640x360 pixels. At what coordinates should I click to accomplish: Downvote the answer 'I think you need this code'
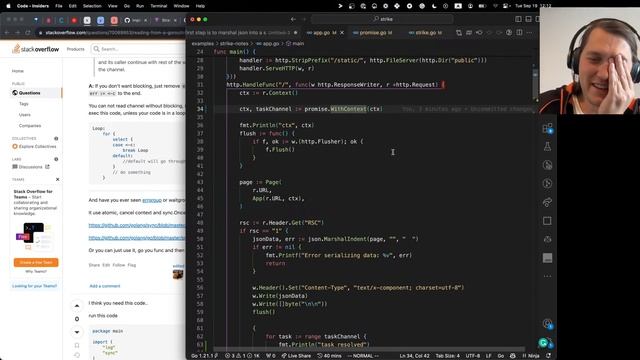point(77,332)
